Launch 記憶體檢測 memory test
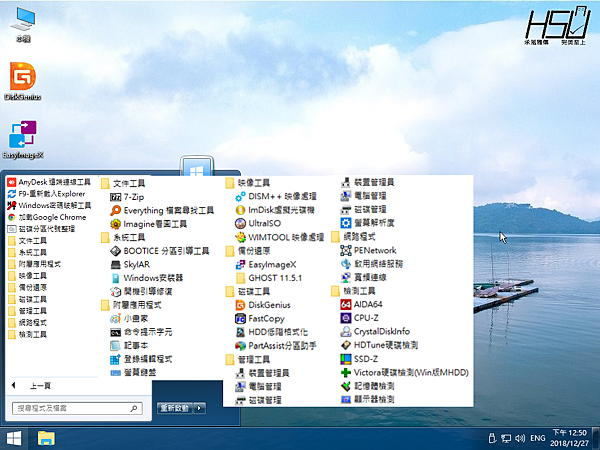 click(367, 386)
